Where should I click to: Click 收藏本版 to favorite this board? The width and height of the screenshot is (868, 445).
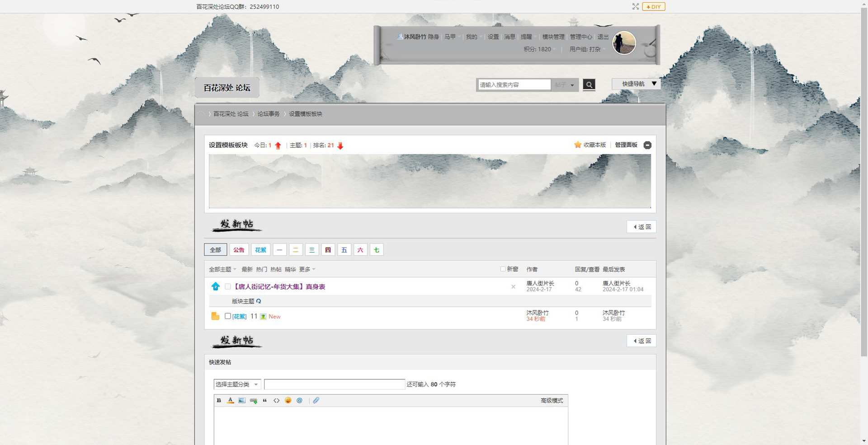pyautogui.click(x=590, y=145)
